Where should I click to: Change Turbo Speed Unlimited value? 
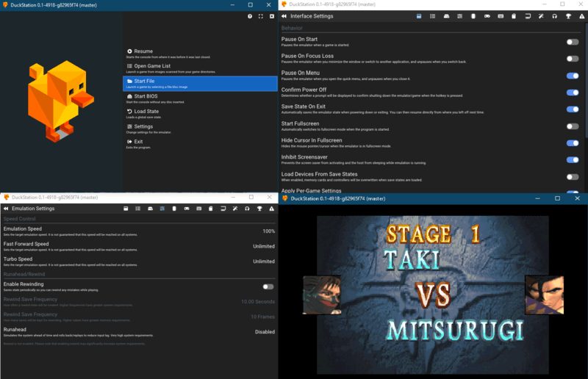click(x=264, y=261)
